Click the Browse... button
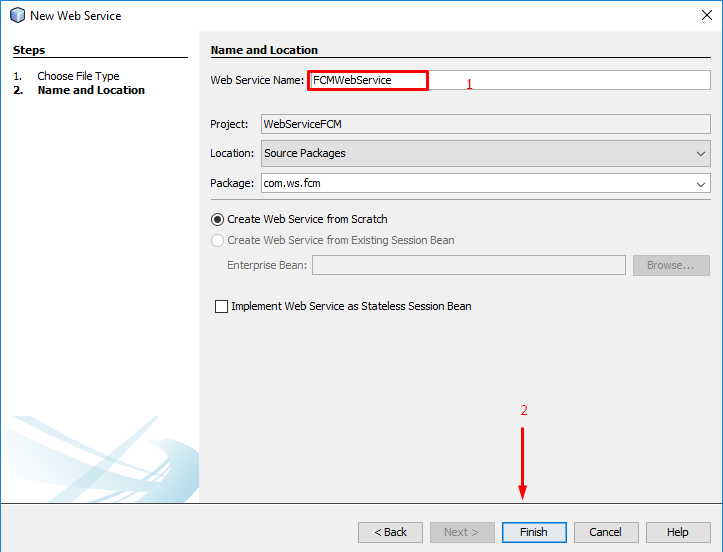 [x=671, y=265]
